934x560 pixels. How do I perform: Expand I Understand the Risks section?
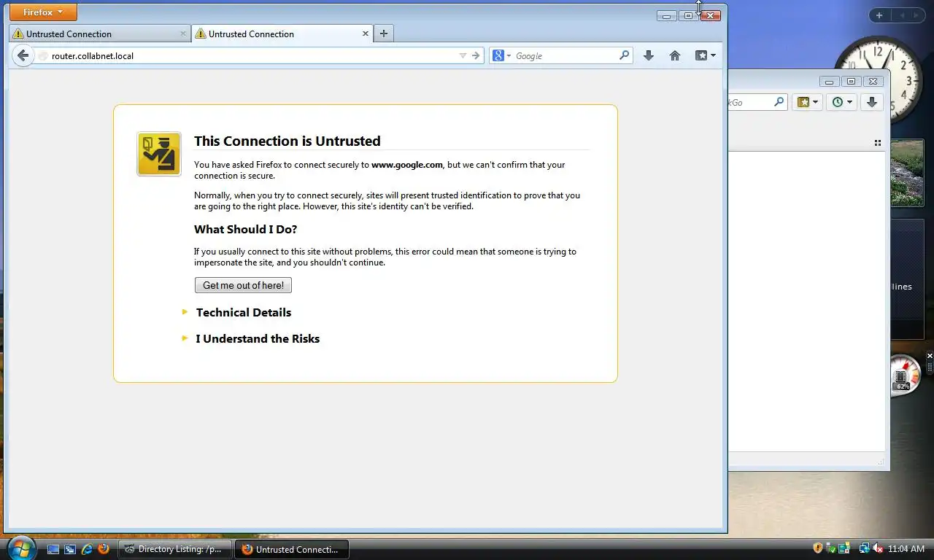coord(257,338)
